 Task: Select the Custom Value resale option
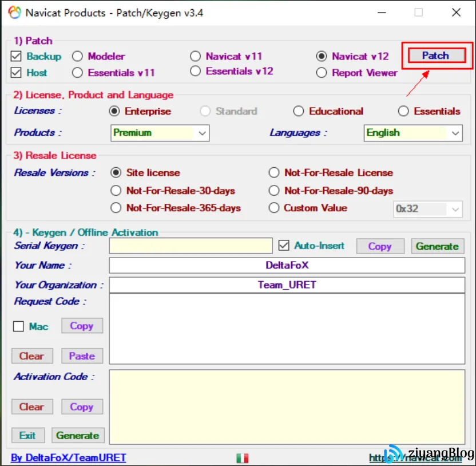pos(274,208)
